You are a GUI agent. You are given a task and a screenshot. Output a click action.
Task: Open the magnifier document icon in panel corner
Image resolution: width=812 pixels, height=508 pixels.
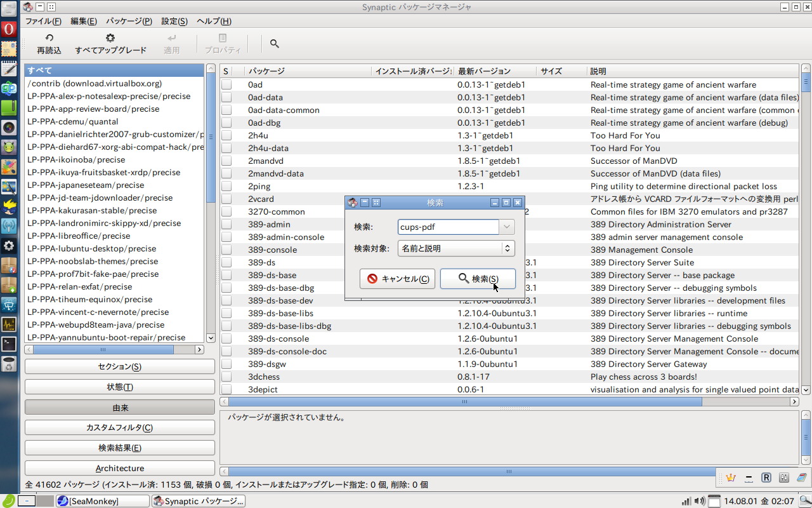click(x=804, y=501)
